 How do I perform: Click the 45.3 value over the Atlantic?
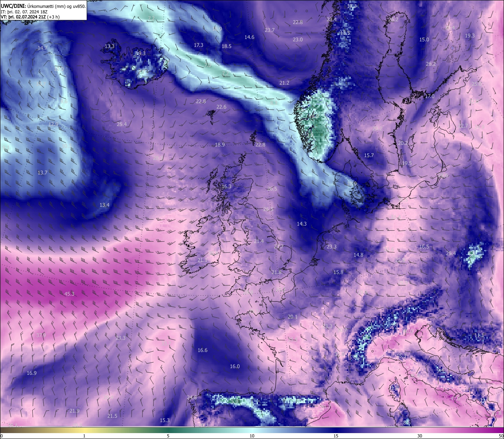(x=69, y=294)
